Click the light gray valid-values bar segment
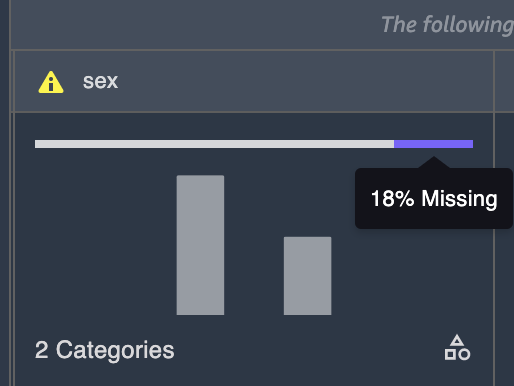This screenshot has width=514, height=386. click(x=214, y=144)
